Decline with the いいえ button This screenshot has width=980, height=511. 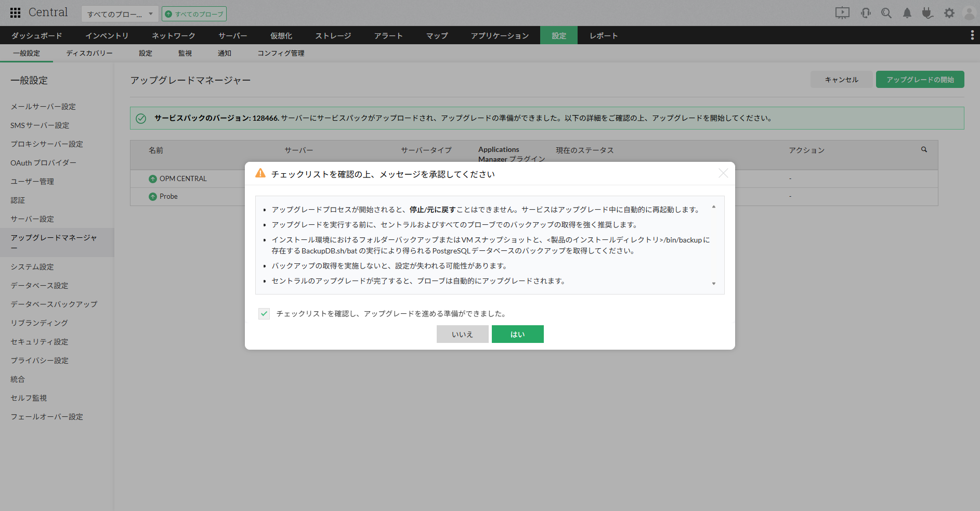click(462, 334)
